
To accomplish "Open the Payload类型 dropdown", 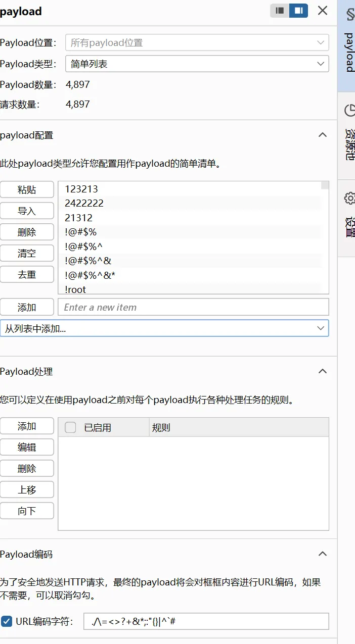I will coord(197,64).
